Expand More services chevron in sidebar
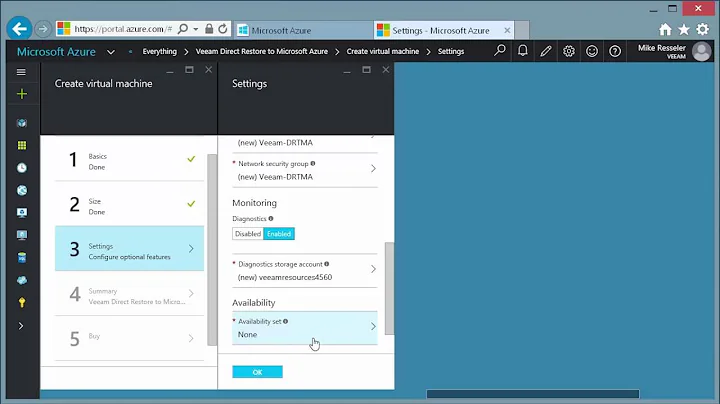The height and width of the screenshot is (404, 720). (x=21, y=326)
